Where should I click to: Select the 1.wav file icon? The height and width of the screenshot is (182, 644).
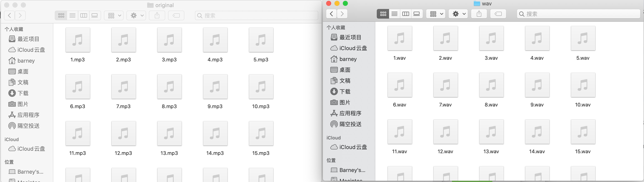(400, 38)
